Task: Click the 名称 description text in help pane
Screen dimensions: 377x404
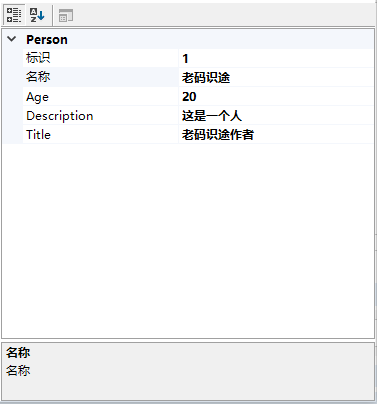Action: pos(18,370)
